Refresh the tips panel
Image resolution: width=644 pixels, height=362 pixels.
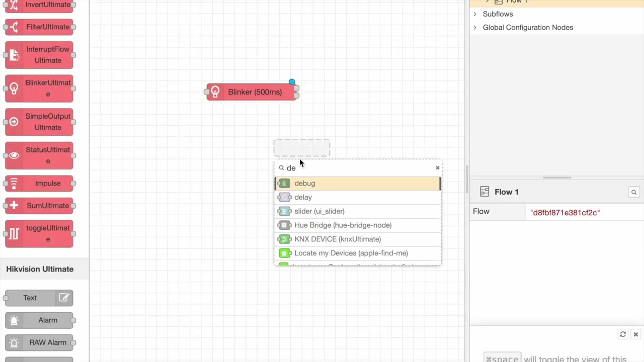coord(623,334)
